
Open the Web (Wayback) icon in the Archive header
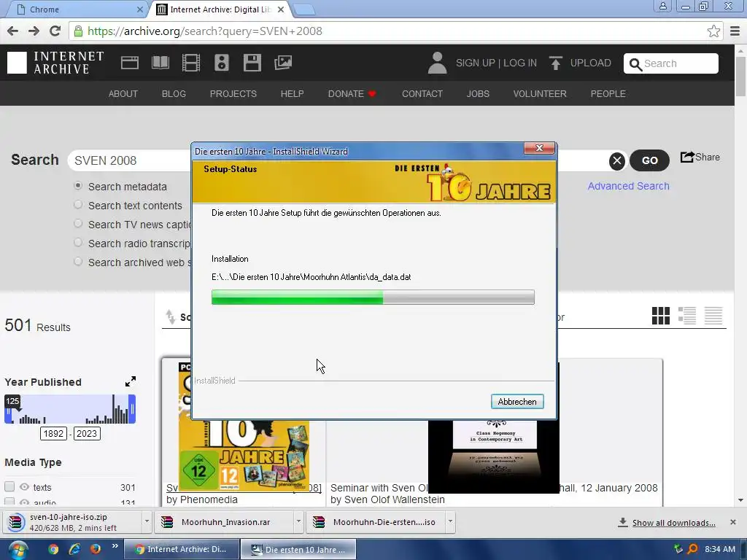130,63
